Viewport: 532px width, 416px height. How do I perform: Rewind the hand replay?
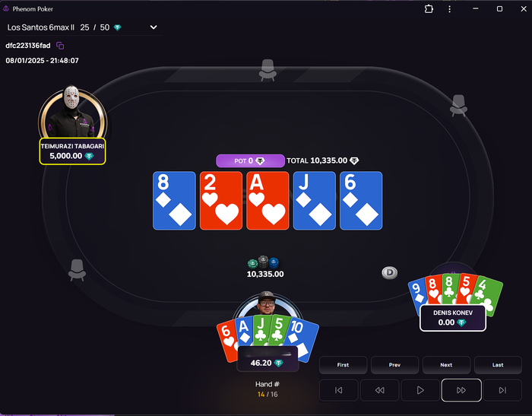[x=379, y=390]
